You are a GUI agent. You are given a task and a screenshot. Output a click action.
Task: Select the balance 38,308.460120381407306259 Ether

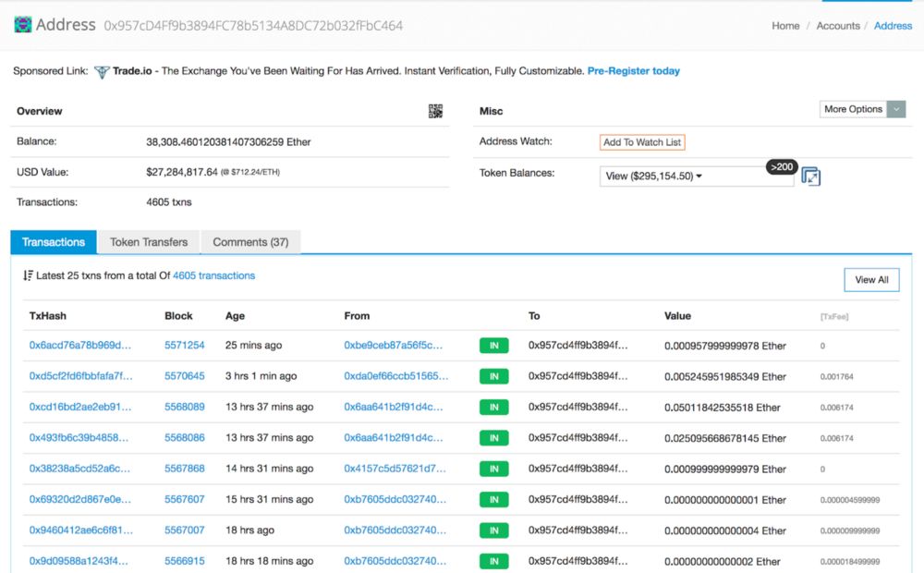click(x=228, y=142)
